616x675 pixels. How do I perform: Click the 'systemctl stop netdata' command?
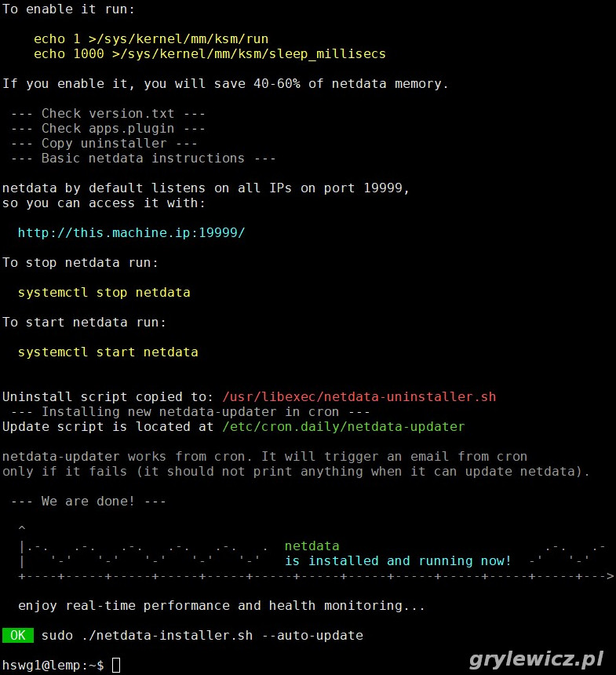[104, 293]
